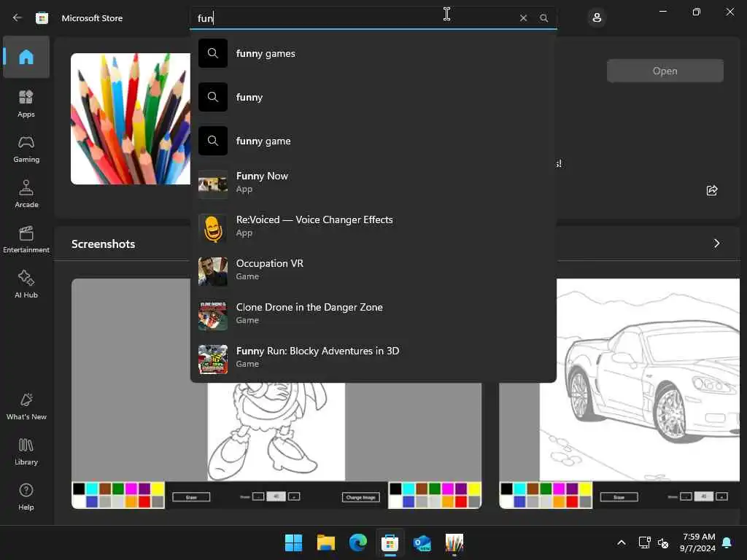The width and height of the screenshot is (747, 560).
Task: Open the user account profile icon
Action: [597, 18]
